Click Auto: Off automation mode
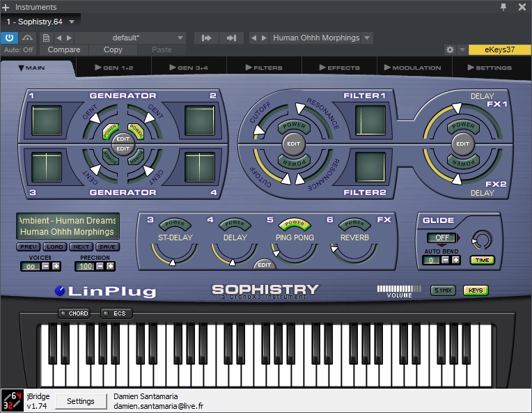The image size is (532, 413). (x=18, y=50)
